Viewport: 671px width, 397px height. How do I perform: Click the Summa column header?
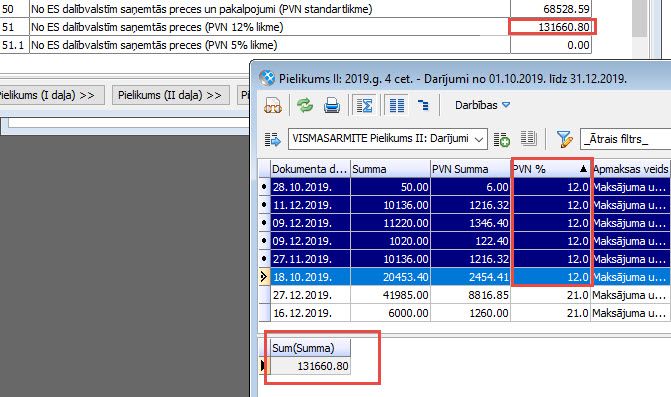click(390, 169)
